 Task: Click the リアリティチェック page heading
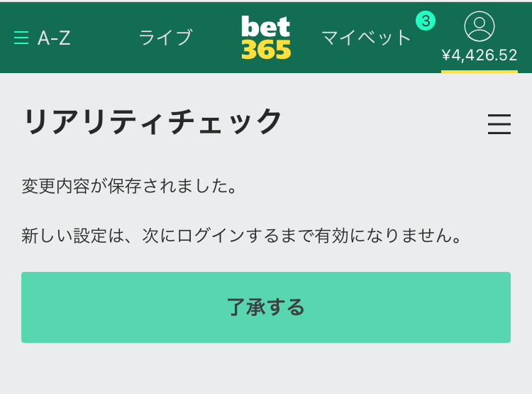[x=153, y=121]
